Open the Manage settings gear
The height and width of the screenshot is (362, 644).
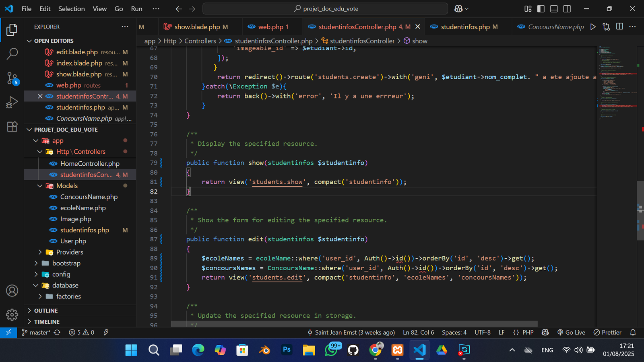(12, 315)
